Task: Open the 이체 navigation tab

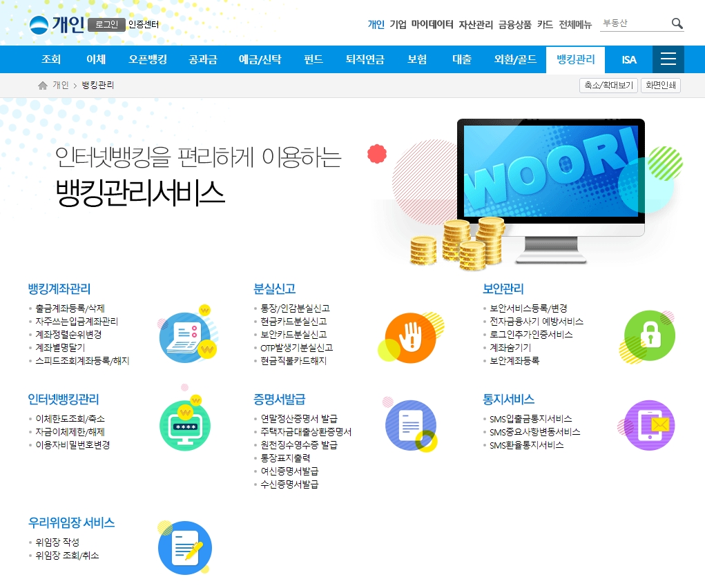Action: pyautogui.click(x=96, y=59)
